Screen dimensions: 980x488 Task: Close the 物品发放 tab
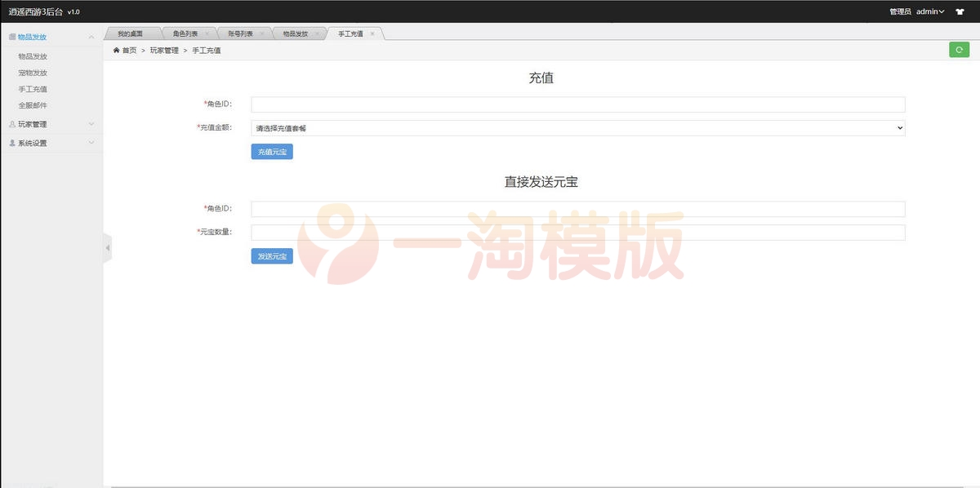(316, 33)
